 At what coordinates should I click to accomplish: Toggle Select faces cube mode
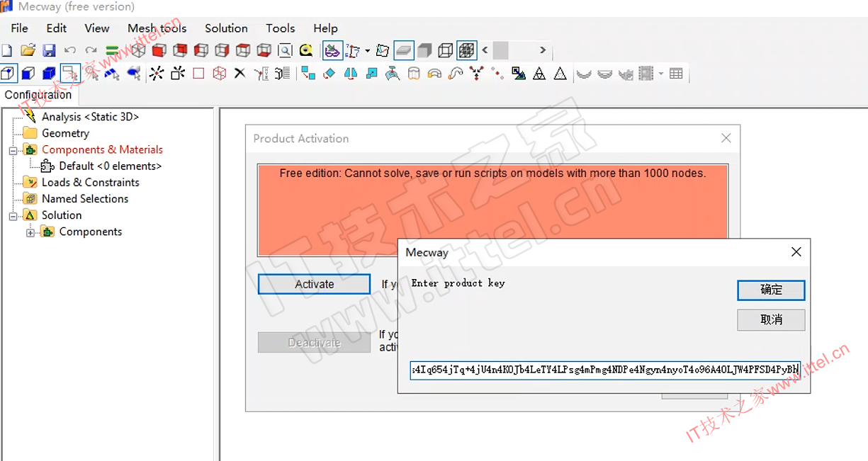28,73
